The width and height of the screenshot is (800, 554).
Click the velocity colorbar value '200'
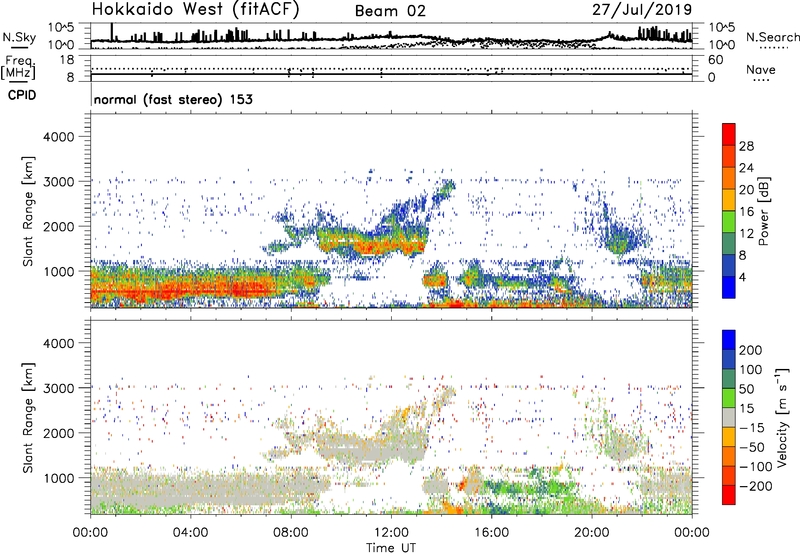[751, 350]
